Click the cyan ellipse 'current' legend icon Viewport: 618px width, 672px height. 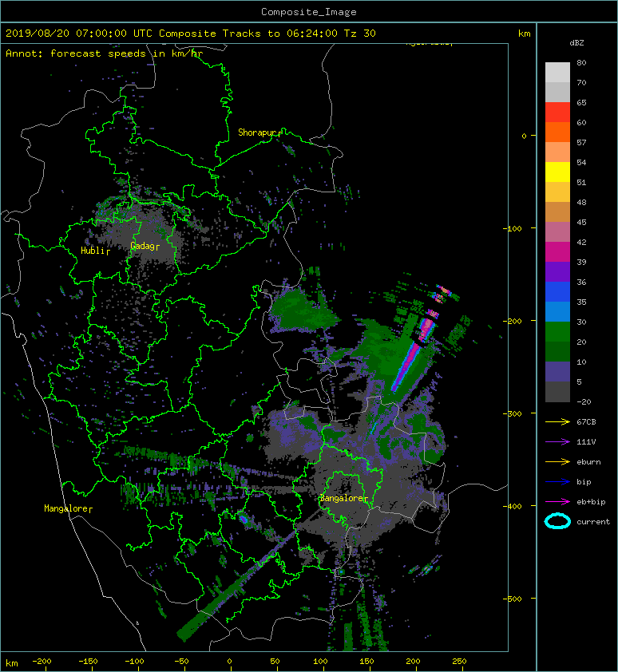point(557,522)
